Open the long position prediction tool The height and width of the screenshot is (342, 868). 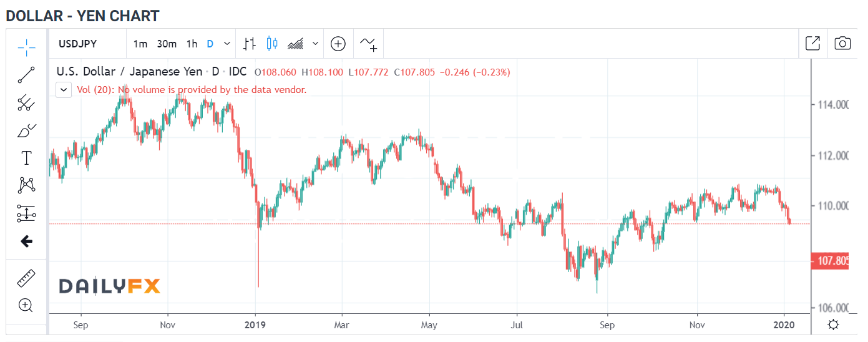click(26, 213)
